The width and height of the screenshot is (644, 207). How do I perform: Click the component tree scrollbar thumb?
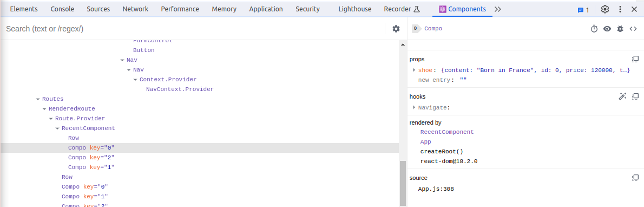tap(403, 183)
